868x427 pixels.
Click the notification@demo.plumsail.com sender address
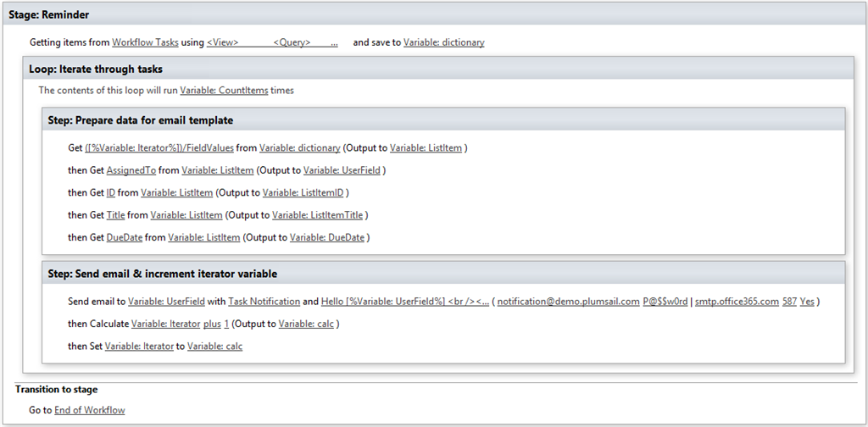[568, 302]
